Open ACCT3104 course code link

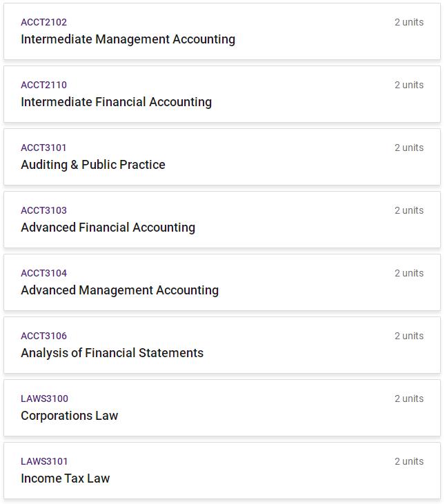point(43,273)
